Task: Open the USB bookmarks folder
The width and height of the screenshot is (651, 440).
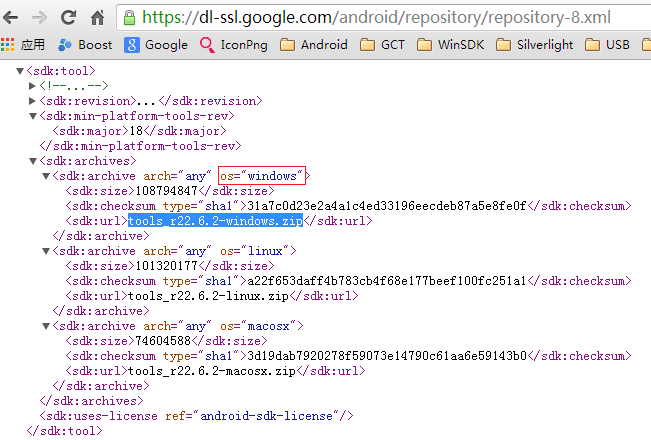Action: click(x=607, y=44)
